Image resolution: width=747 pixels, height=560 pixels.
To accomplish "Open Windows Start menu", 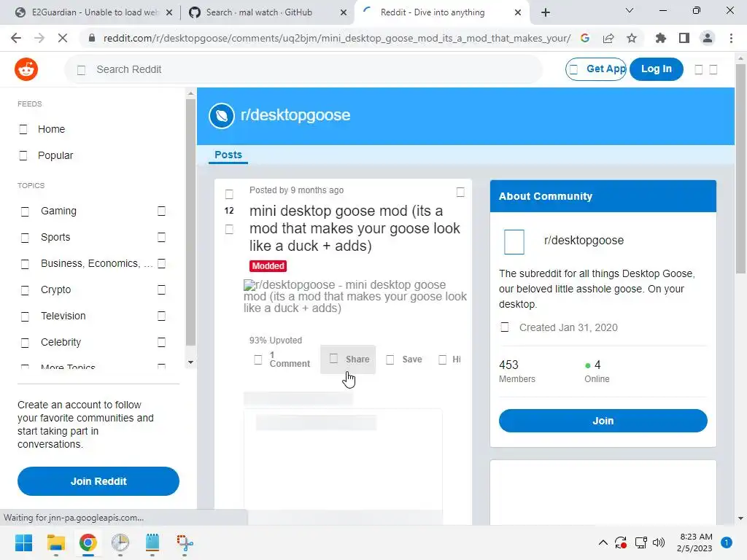I will click(x=24, y=542).
